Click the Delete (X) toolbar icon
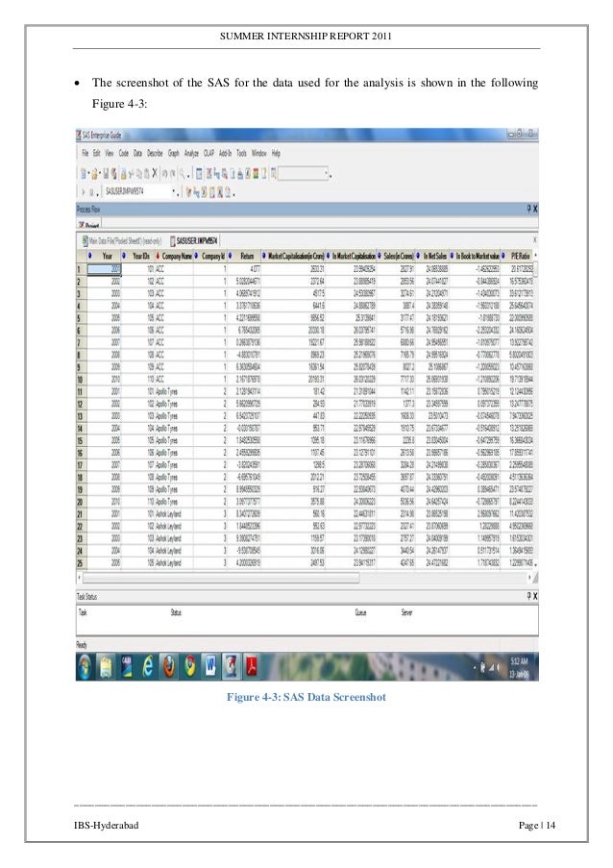Screen dimensions: 613x868 (x=156, y=174)
